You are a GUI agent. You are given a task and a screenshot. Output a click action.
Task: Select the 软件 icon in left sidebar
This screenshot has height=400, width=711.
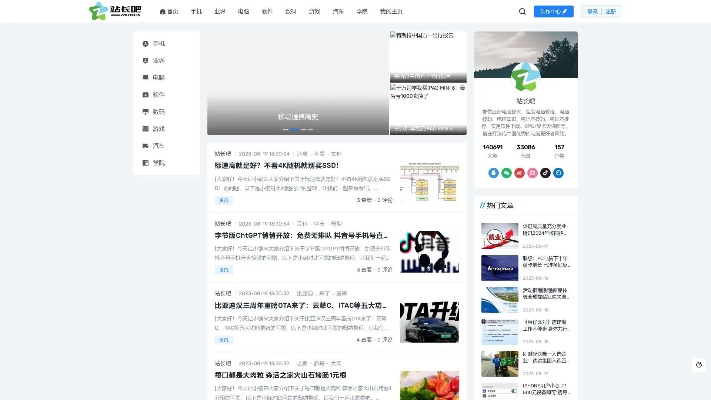coord(146,95)
